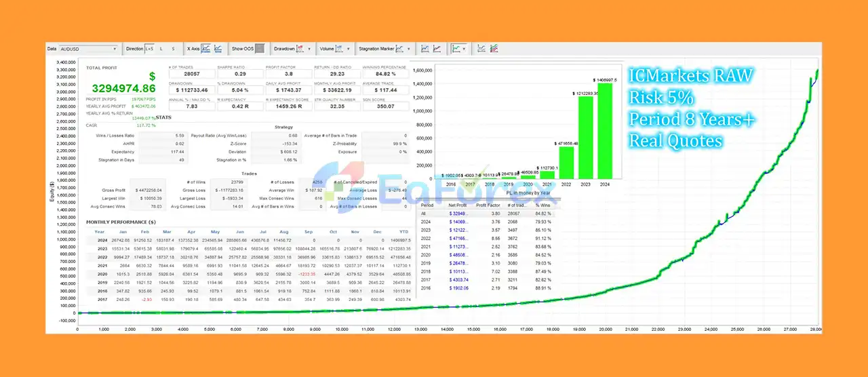Expand the Drawdown dropdown arrow

pos(309,49)
